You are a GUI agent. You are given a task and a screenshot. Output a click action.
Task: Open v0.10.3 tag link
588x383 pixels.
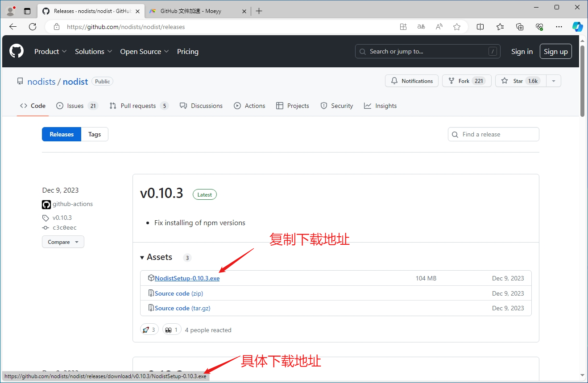point(62,218)
